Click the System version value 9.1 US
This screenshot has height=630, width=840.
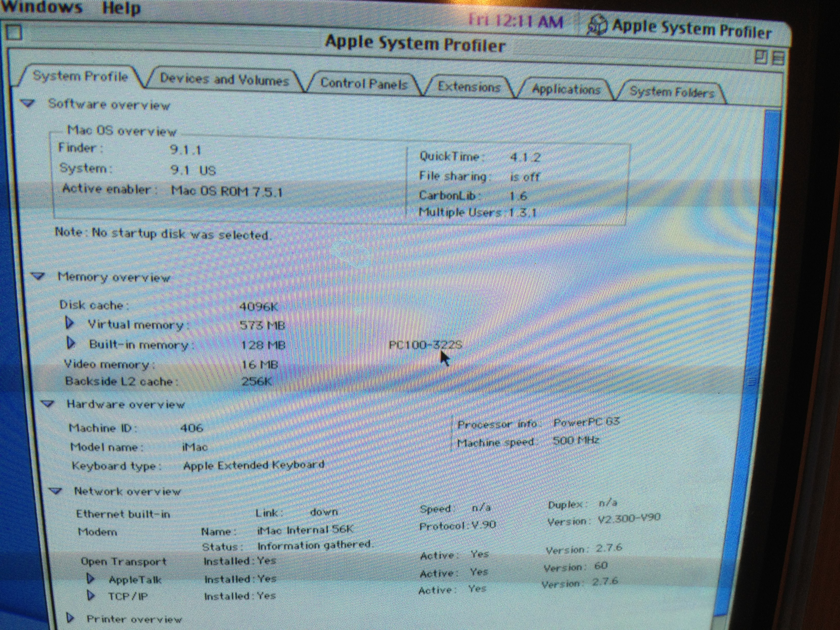point(193,170)
